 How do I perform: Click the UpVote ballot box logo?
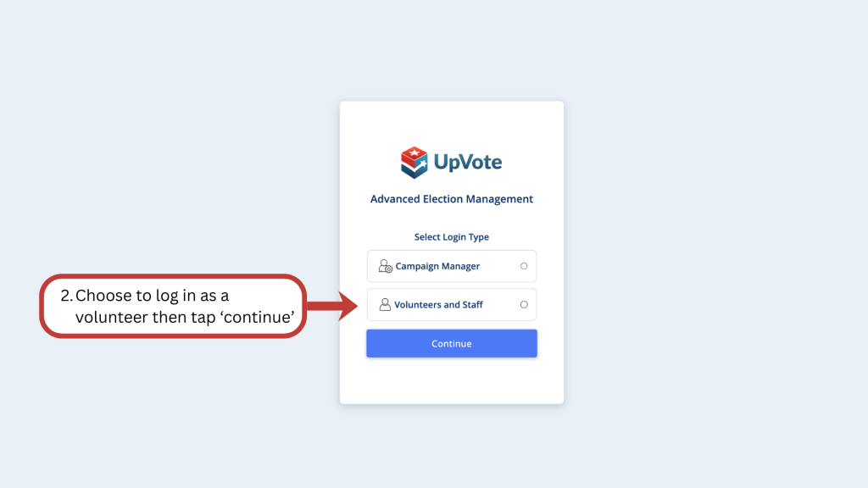[415, 162]
